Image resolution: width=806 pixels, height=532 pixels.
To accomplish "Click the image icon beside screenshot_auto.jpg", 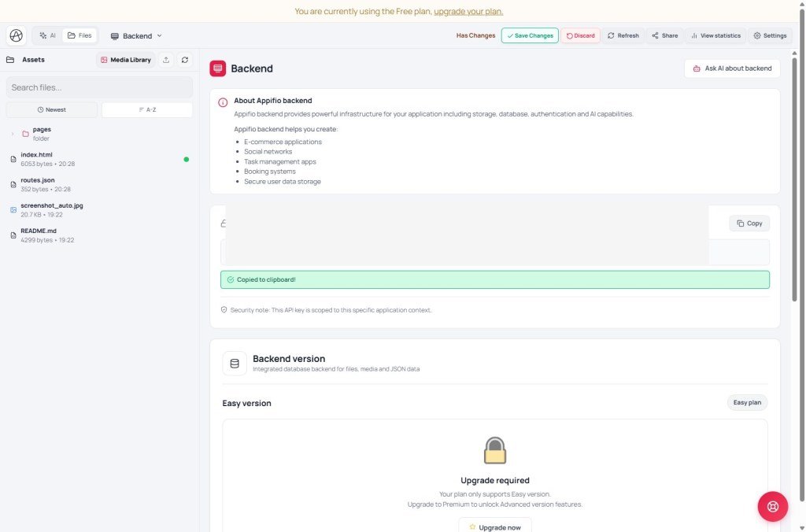I will pos(13,209).
